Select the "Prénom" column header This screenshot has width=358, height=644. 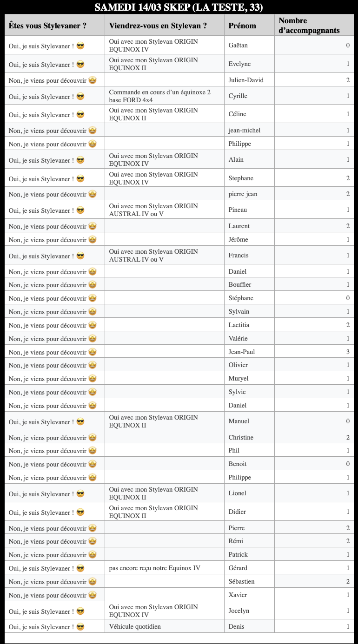click(242, 26)
